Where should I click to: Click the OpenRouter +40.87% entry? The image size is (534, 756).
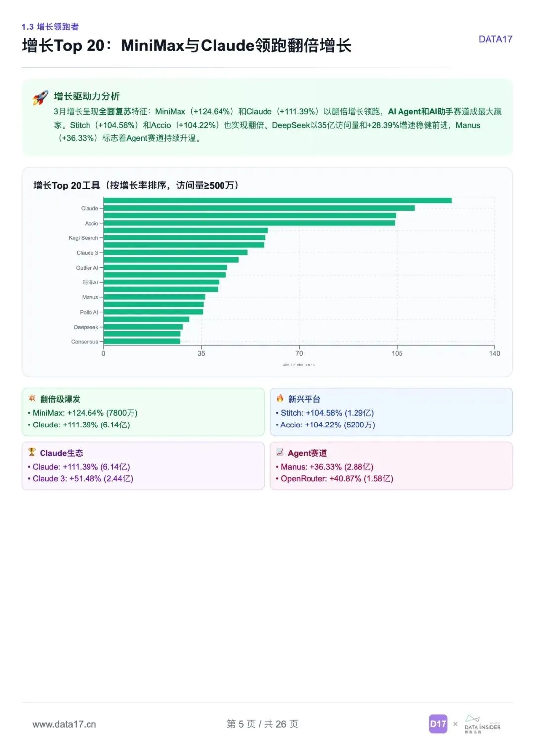334,479
